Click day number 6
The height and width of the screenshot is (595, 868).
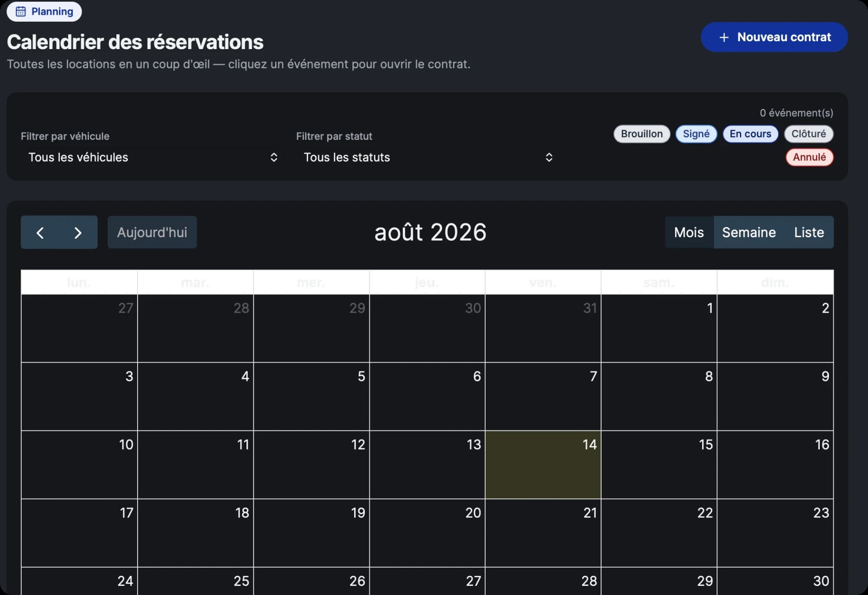(477, 376)
